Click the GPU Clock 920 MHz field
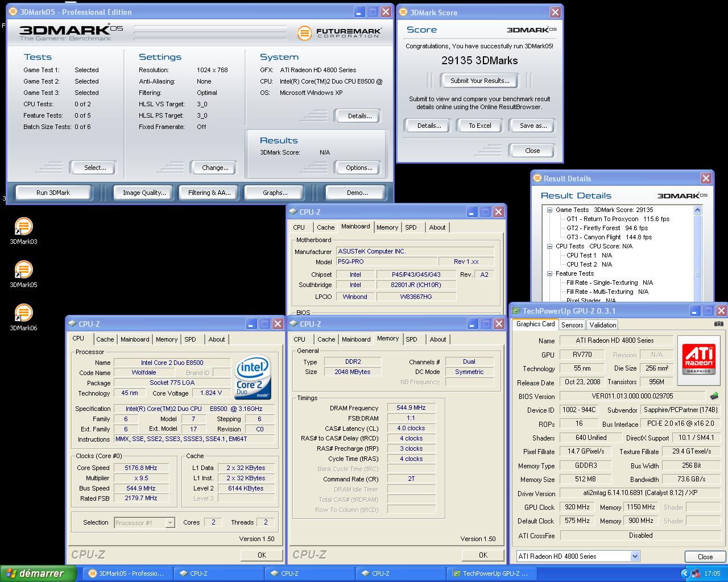The height and width of the screenshot is (582, 728). point(577,507)
